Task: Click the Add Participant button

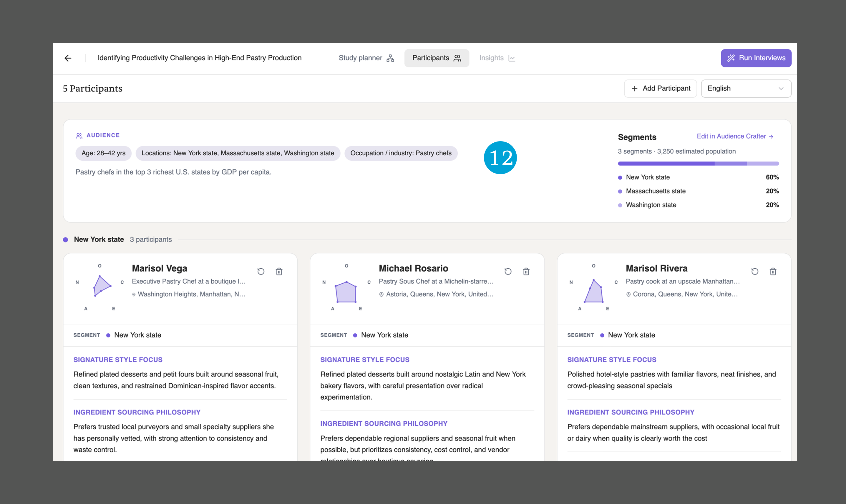Action: click(x=660, y=88)
